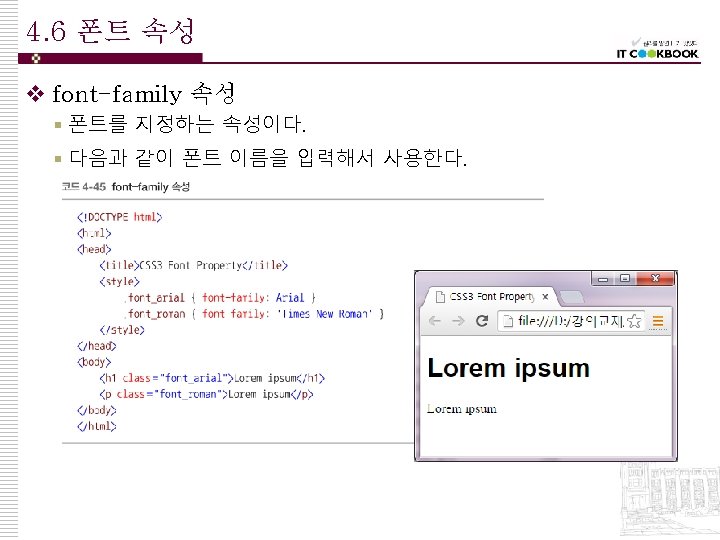Click the '.font_arial' style rule line
720x540 pixels.
219,298
